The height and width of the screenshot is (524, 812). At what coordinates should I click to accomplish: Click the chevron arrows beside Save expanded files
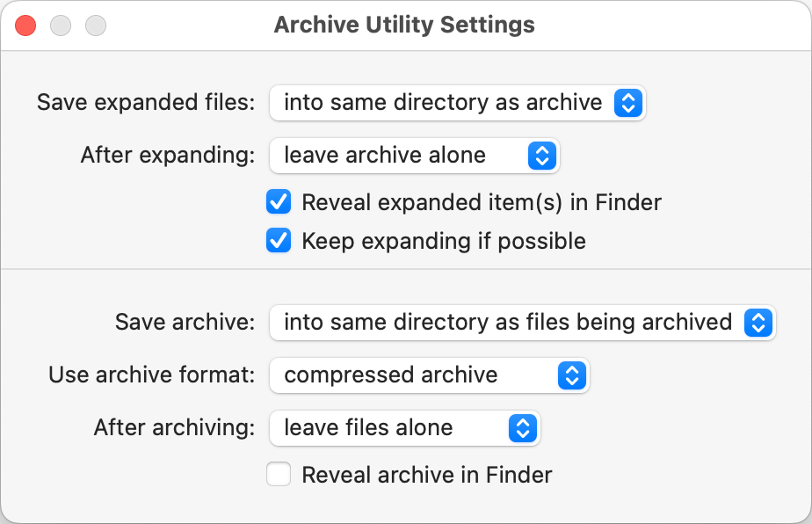pyautogui.click(x=627, y=103)
